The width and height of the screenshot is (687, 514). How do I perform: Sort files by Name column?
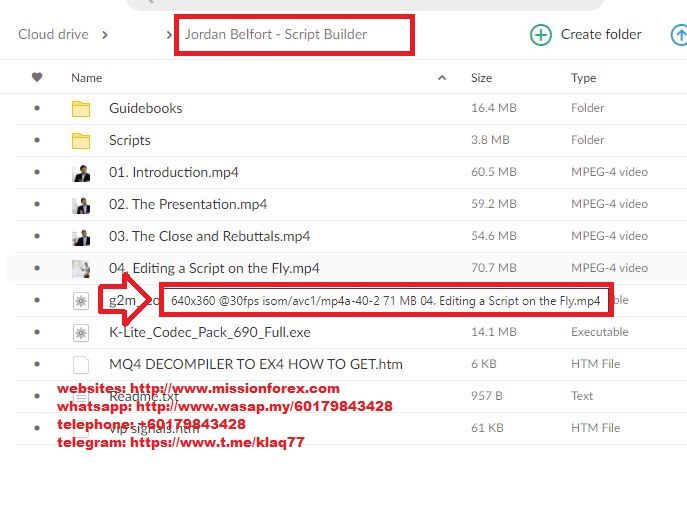(86, 78)
